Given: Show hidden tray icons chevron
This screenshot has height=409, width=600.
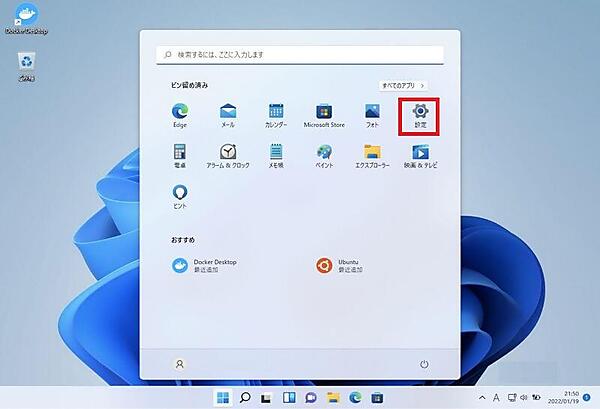Looking at the screenshot, I should click(482, 398).
